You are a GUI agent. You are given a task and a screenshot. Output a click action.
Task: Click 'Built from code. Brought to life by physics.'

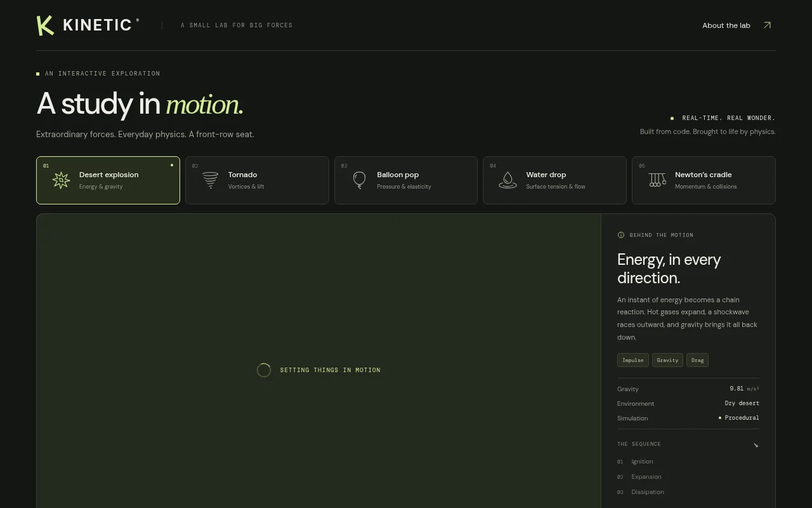[708, 131]
